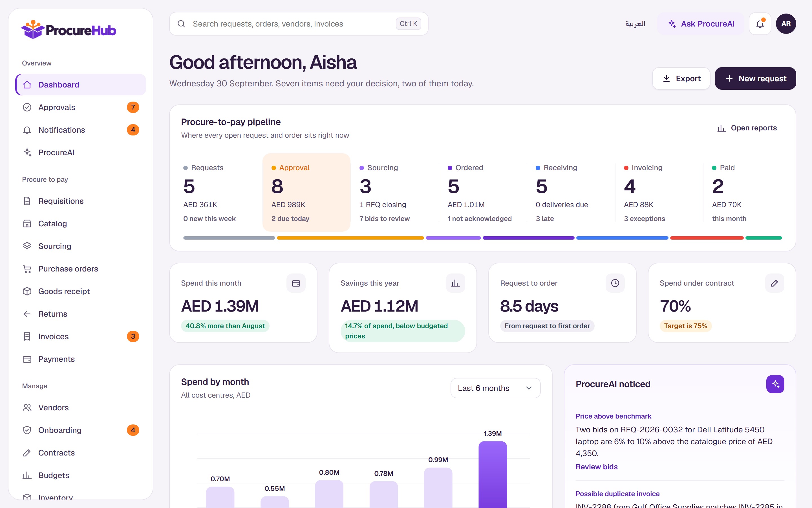Select the Receiving pipeline stage
Screen dimensions: 812x508
[x=571, y=192]
